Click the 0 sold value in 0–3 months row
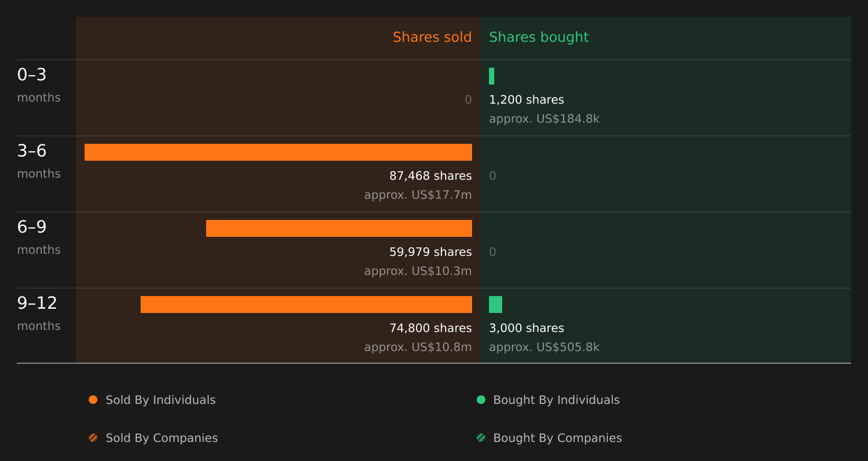 point(468,99)
